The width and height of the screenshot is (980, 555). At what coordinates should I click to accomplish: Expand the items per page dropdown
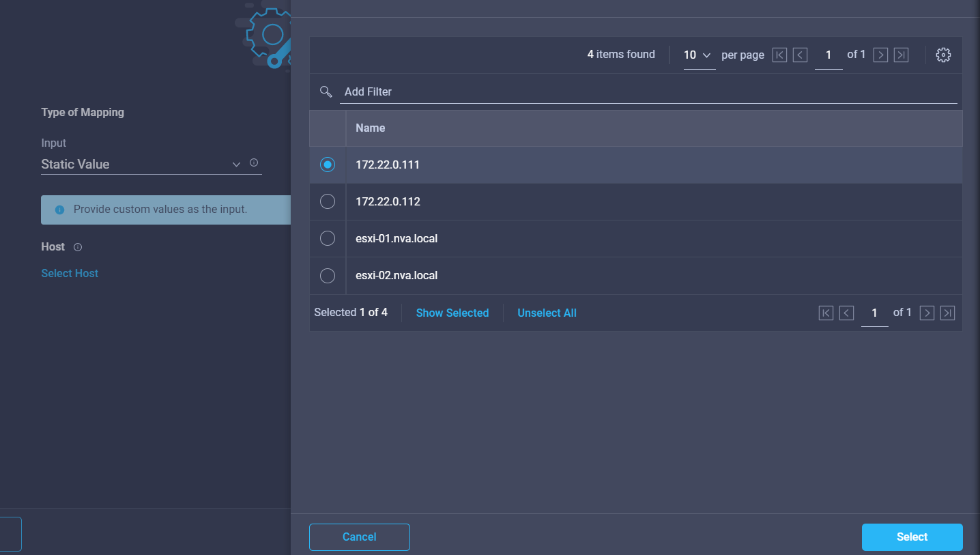point(698,55)
